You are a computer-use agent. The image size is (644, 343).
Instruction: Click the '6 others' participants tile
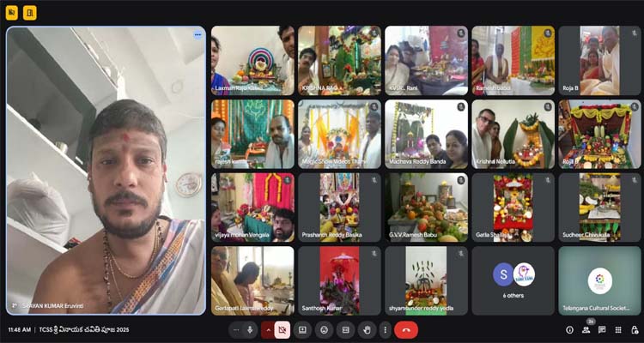pyautogui.click(x=513, y=279)
